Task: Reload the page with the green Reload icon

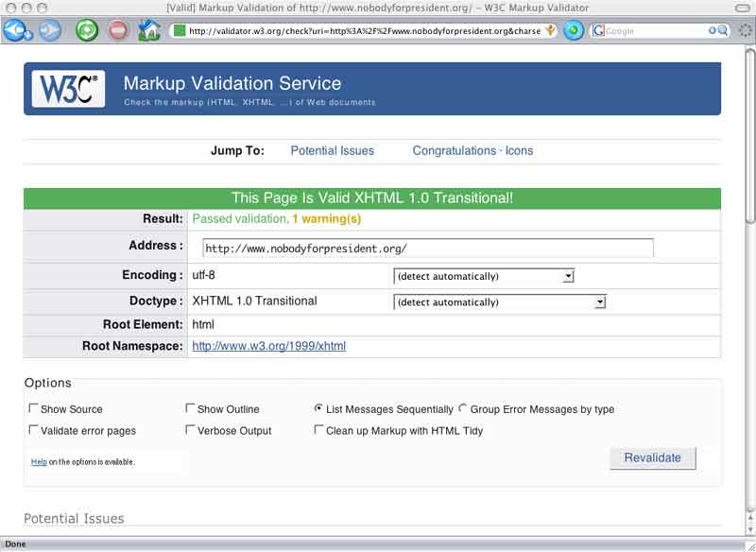Action: (x=87, y=30)
